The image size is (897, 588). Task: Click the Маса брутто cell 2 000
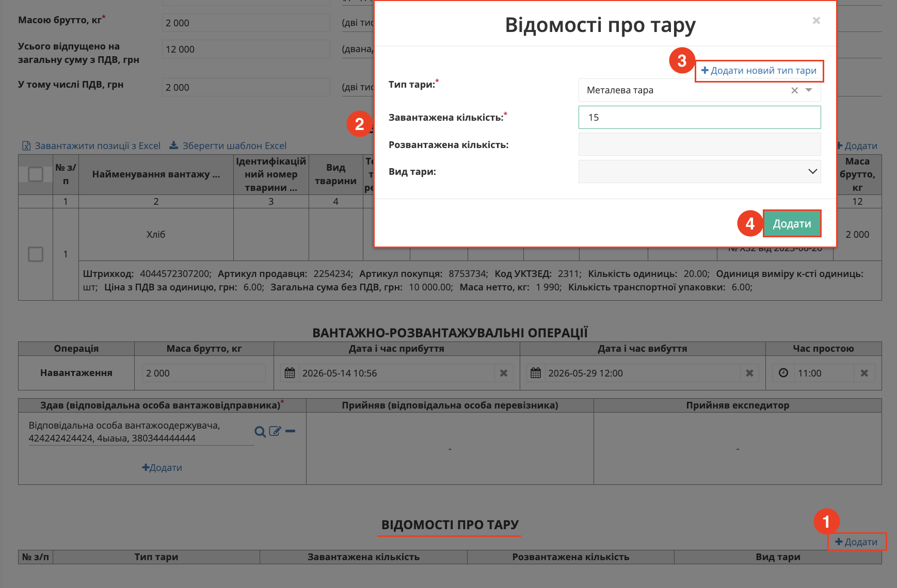point(857,235)
